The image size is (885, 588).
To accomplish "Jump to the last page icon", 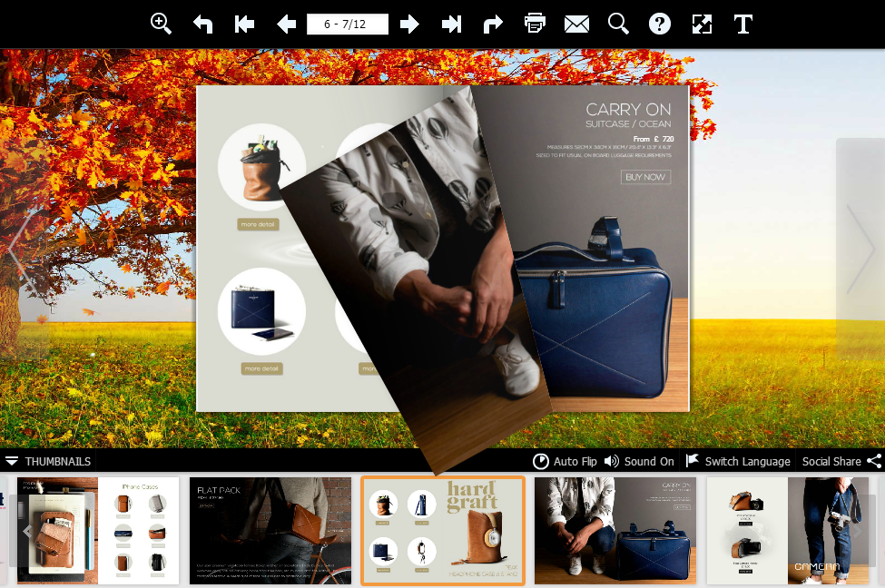I will tap(451, 24).
